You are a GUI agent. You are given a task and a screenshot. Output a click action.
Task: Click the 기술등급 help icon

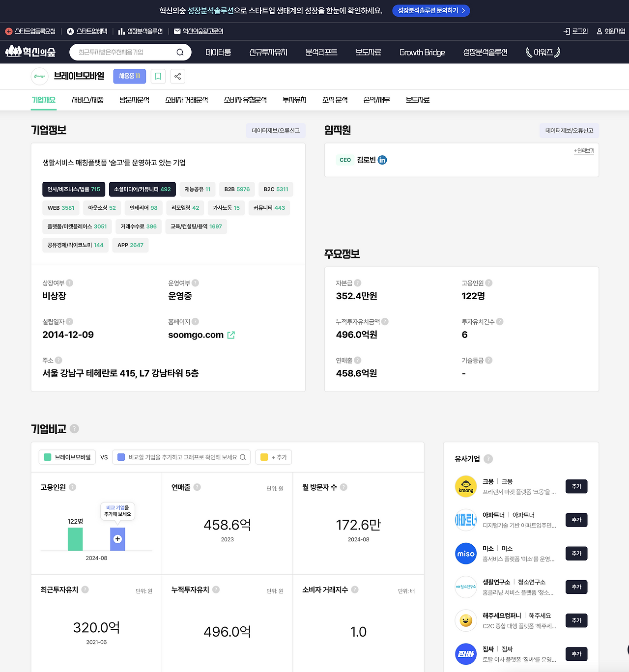[489, 361]
